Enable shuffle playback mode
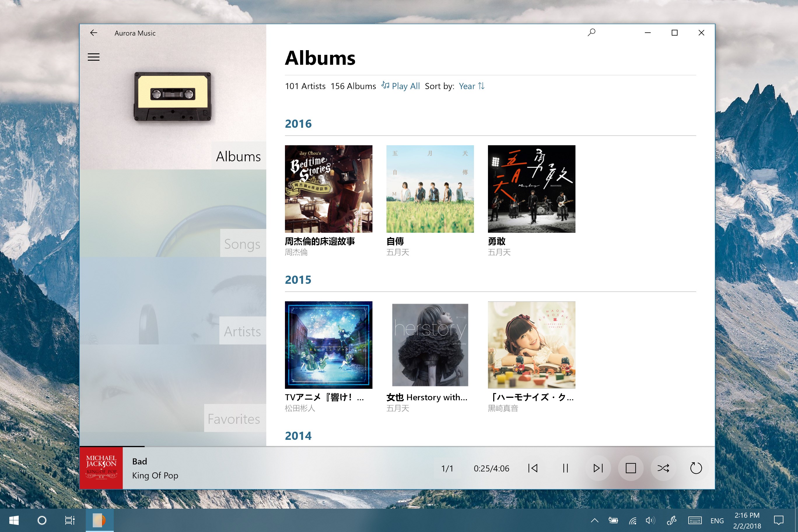The image size is (798, 532). point(663,468)
